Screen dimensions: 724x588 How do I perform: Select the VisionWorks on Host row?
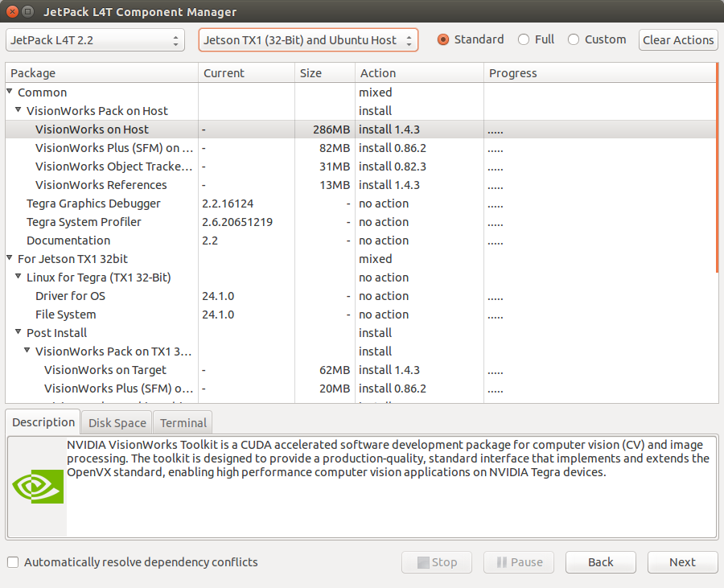click(x=360, y=130)
